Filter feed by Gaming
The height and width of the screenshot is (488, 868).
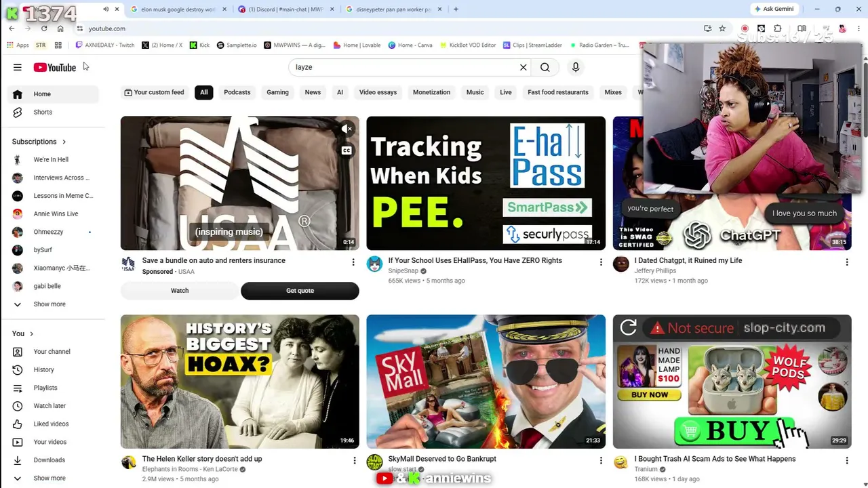pyautogui.click(x=277, y=92)
